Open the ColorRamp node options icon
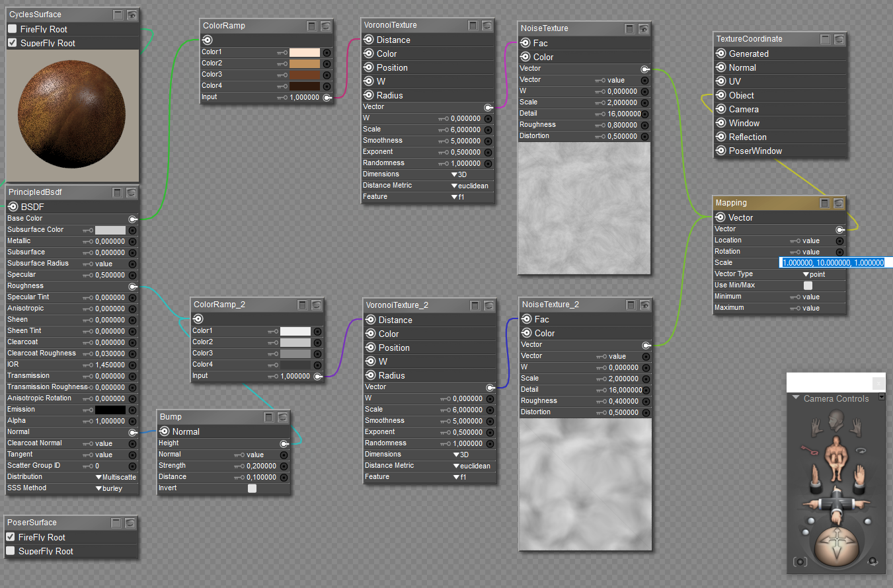Viewport: 893px width, 588px height. (312, 26)
